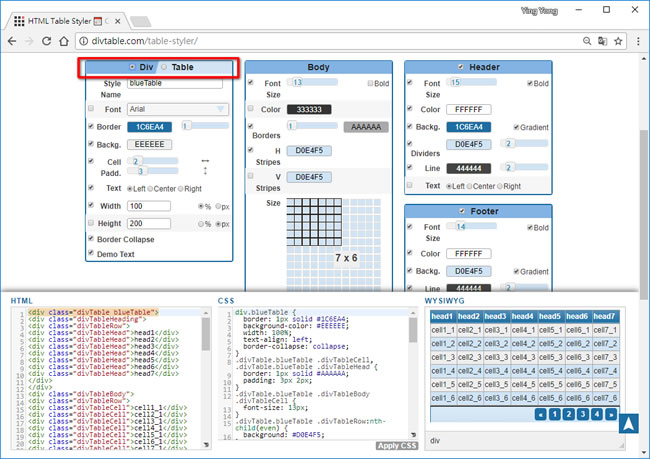Toggle the Demo Text checkbox
The height and width of the screenshot is (459, 650).
pos(91,253)
